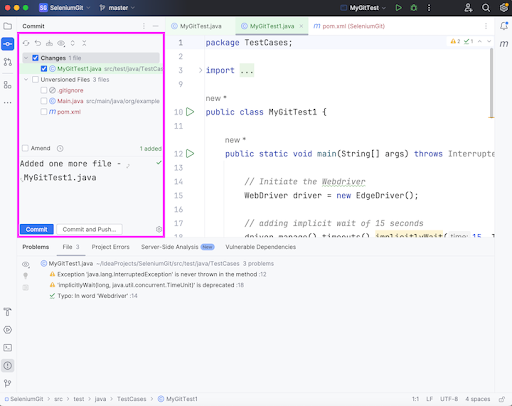Click the Shelve changes icon

(x=49, y=43)
